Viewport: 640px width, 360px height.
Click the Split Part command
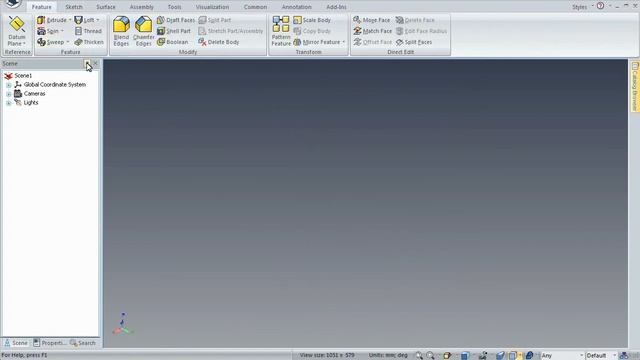tap(215, 20)
